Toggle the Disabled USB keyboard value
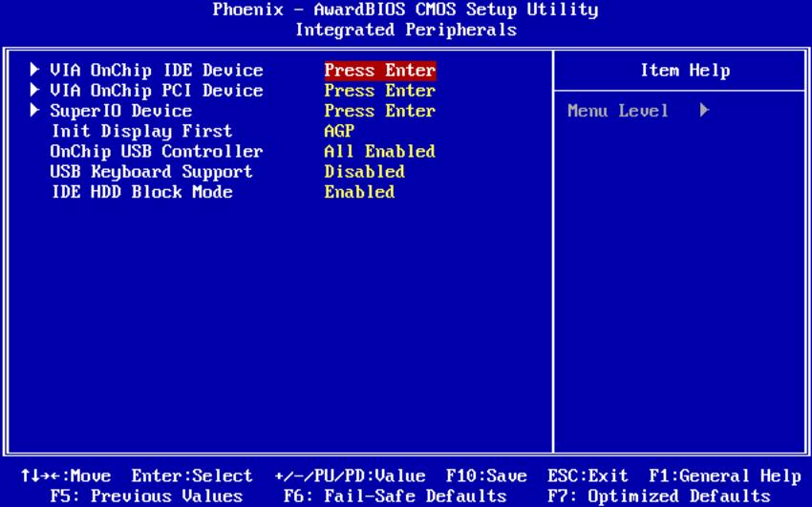This screenshot has height=507, width=812. coord(365,171)
